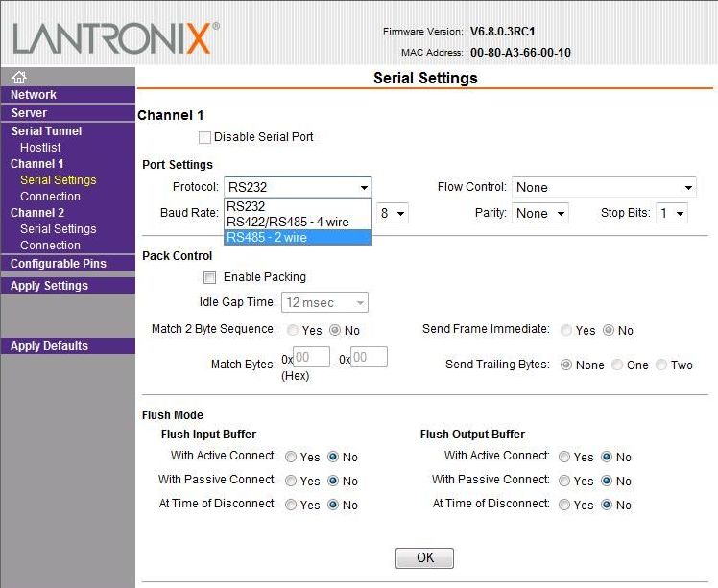Check the Disable Serial Port checkbox

[x=204, y=137]
